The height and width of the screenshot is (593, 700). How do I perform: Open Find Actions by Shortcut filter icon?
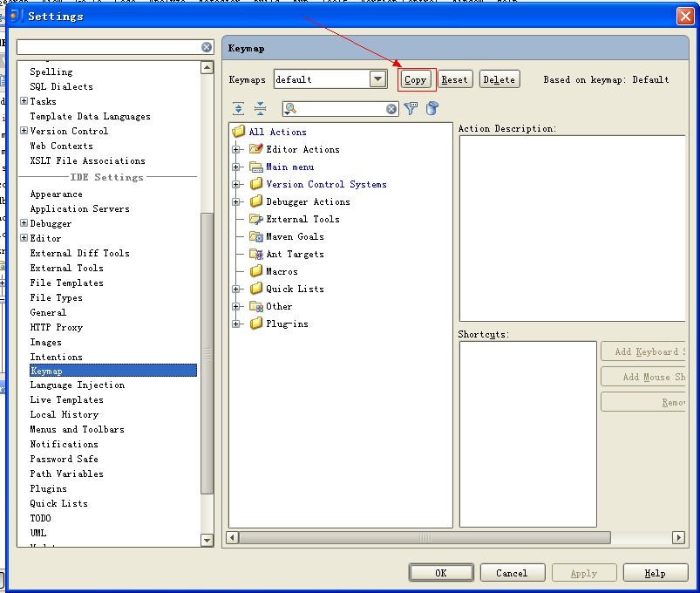pos(411,108)
